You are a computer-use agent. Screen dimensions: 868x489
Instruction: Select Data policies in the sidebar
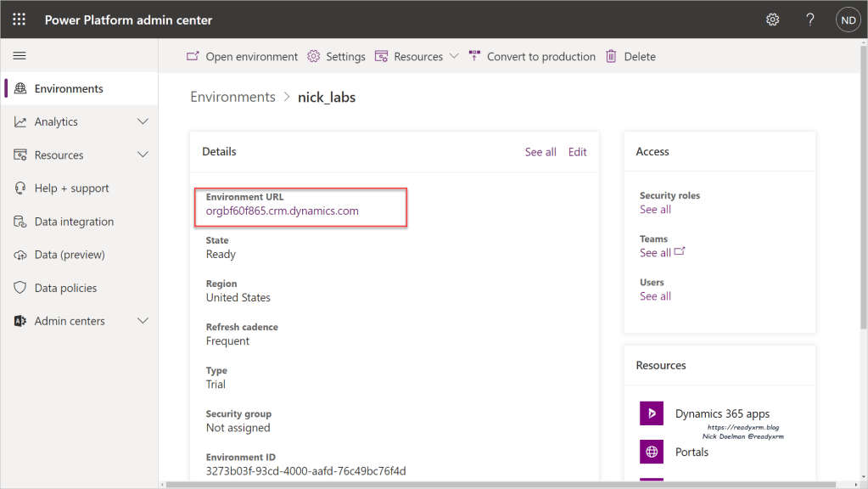click(x=65, y=288)
